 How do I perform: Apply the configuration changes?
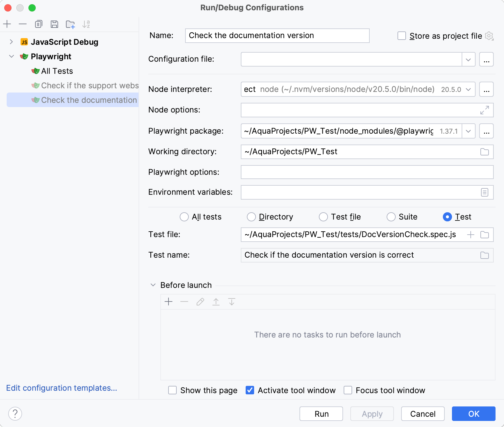(372, 414)
